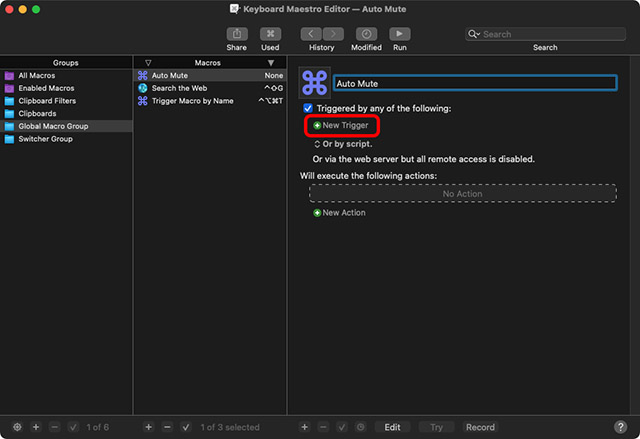
Task: Click the left triangle in Macros header
Action: (x=148, y=63)
